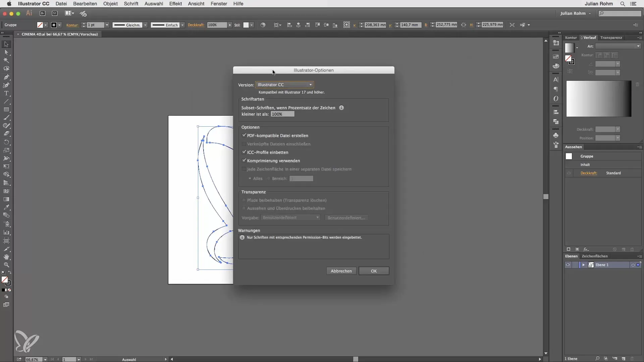The height and width of the screenshot is (362, 644).
Task: Click OK in Illustrator-Optionen dialog
Action: pos(374,271)
